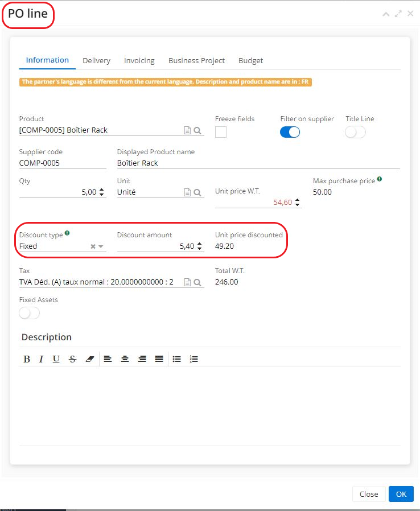
Task: Apply Italic formatting in Description editor
Action: pos(41,359)
